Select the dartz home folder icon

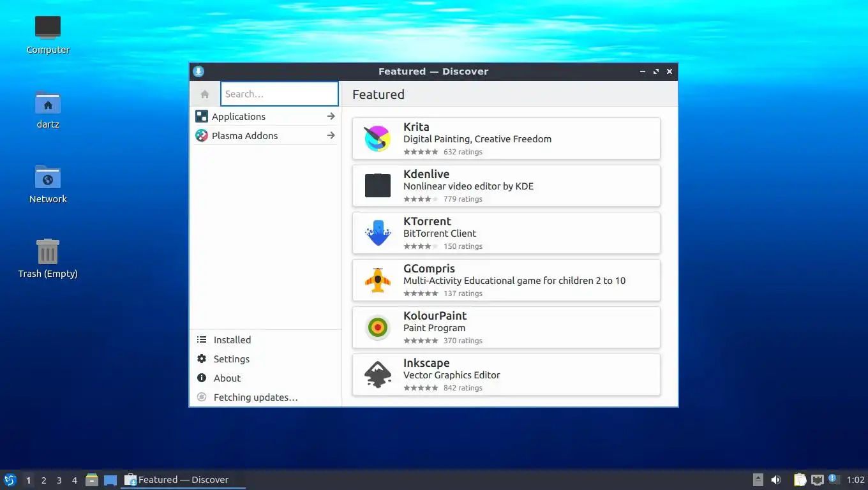(x=48, y=102)
